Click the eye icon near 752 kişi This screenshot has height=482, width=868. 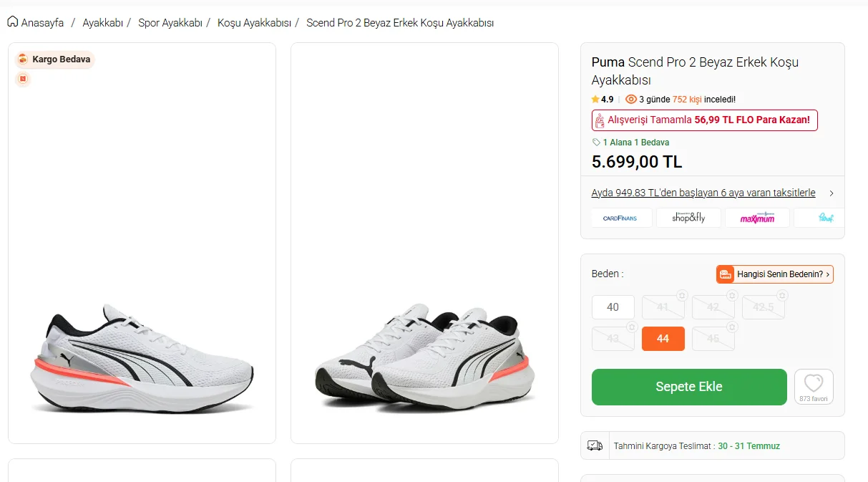pos(631,100)
